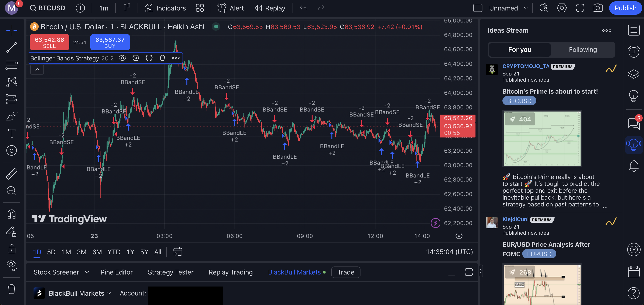Undo the last chart action
The width and height of the screenshot is (644, 305).
click(x=303, y=8)
